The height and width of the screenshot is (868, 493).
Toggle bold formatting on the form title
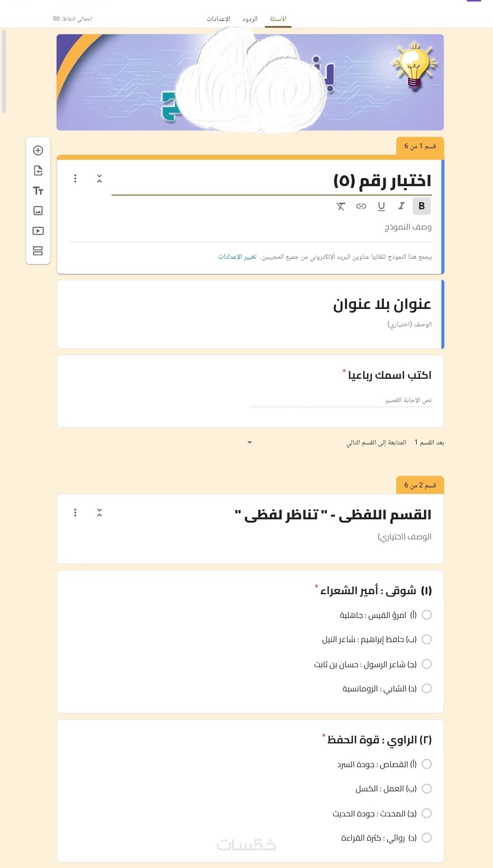[x=421, y=206]
